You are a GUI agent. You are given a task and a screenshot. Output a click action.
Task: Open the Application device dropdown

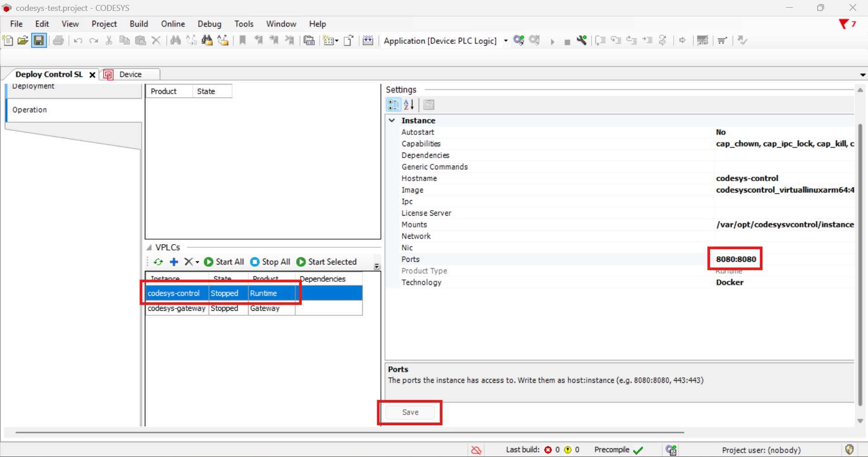(506, 41)
